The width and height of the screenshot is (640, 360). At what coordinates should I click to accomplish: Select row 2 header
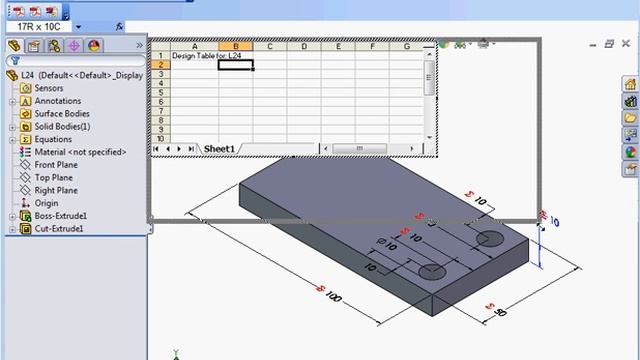[161, 64]
